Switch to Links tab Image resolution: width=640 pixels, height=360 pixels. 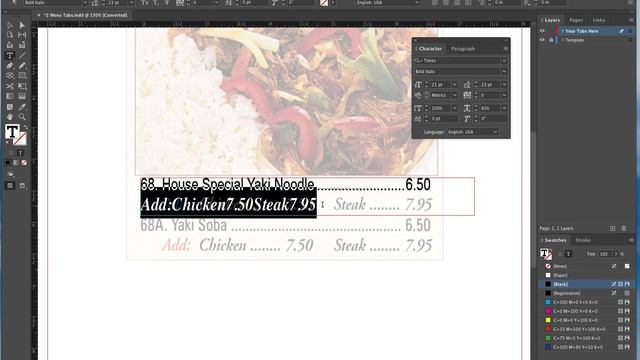(x=599, y=20)
